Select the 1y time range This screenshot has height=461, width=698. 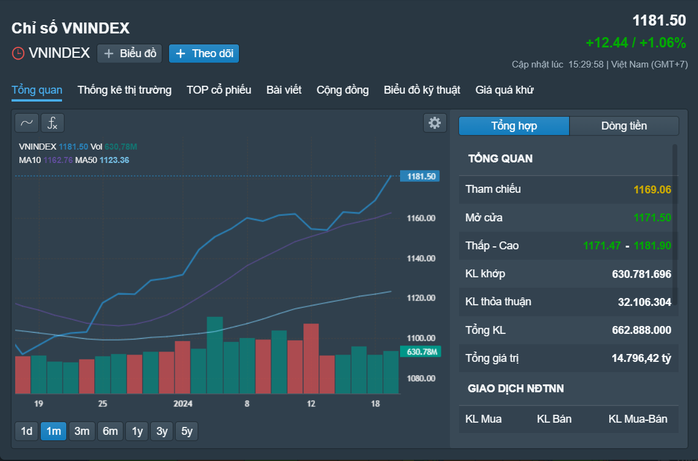click(x=137, y=431)
